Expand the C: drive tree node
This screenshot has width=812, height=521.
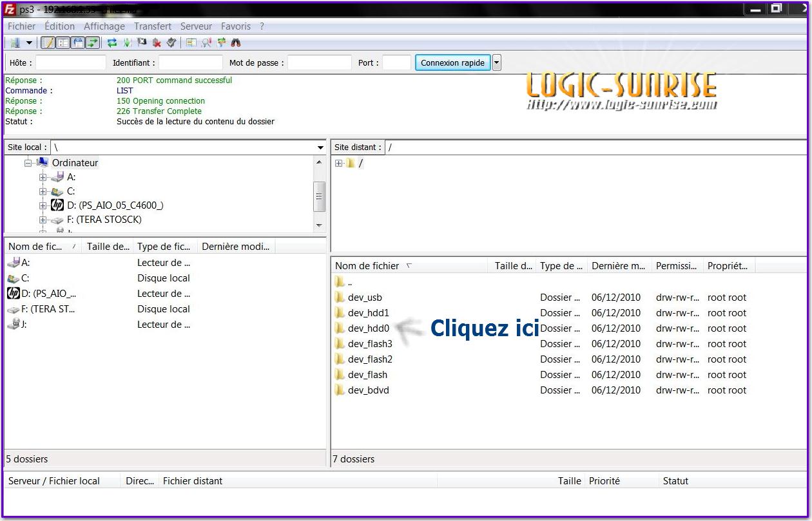tap(43, 191)
